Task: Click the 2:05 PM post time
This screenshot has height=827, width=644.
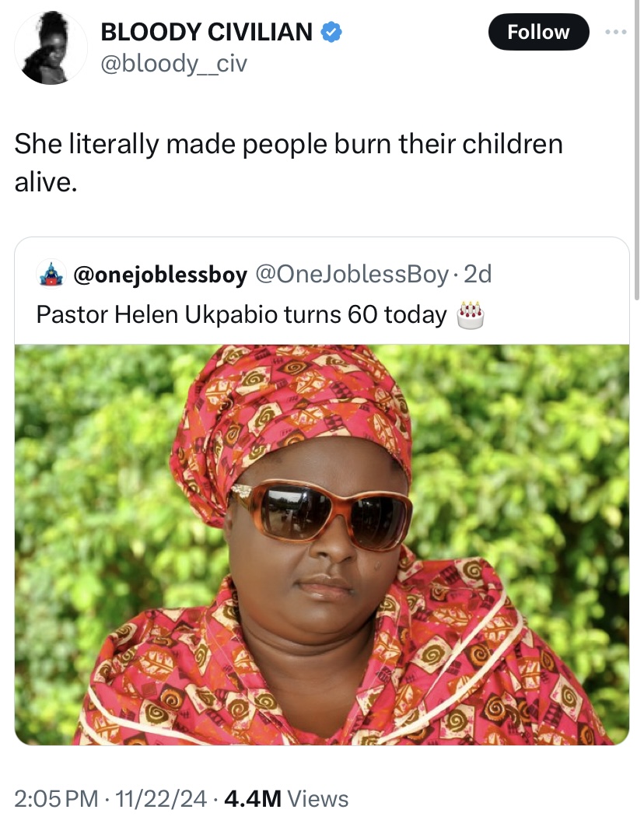Action: [57, 798]
